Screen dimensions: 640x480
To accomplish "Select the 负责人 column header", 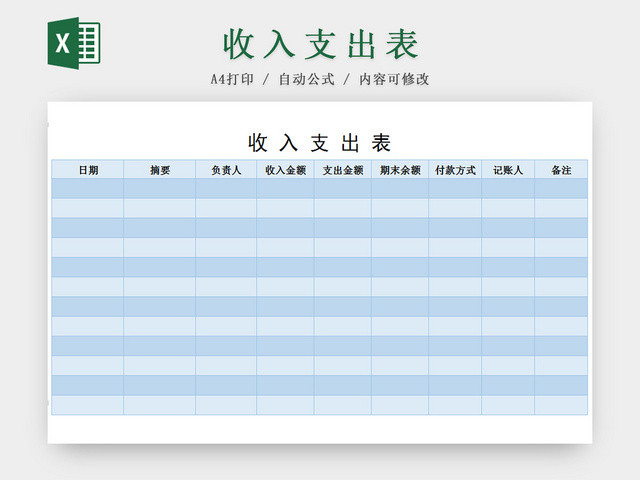I will coord(226,170).
